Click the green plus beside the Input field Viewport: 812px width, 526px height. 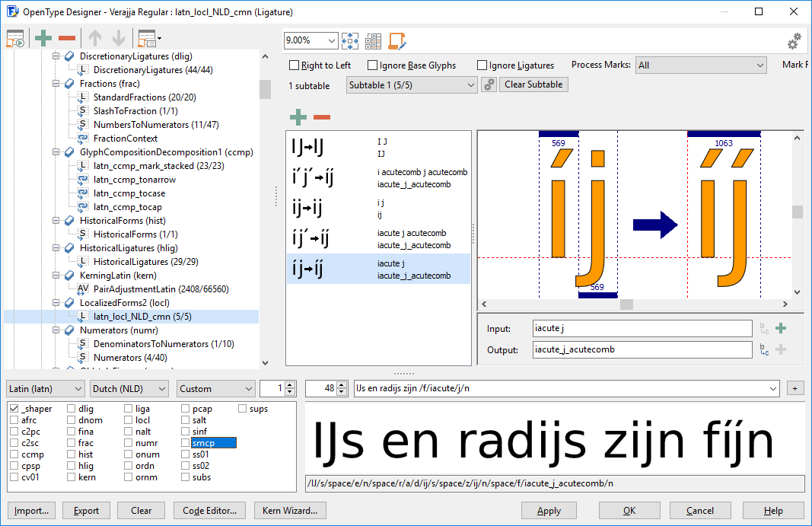tap(781, 328)
